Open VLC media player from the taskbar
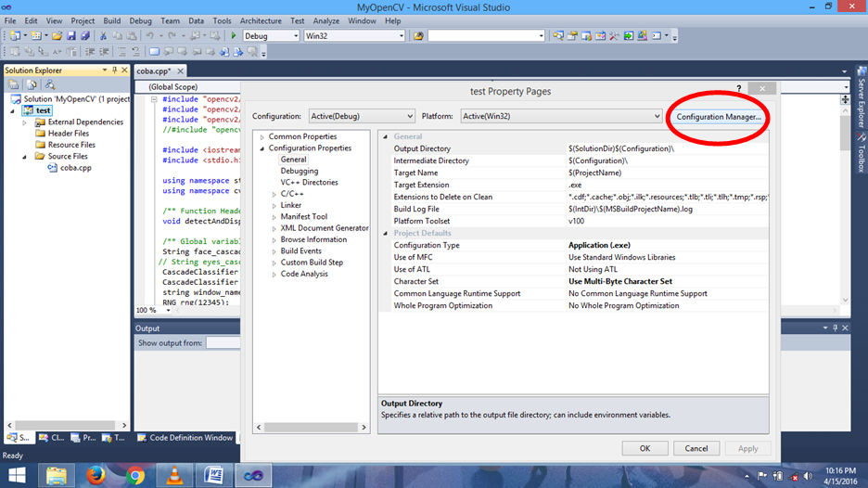This screenshot has height=488, width=868. (175, 475)
